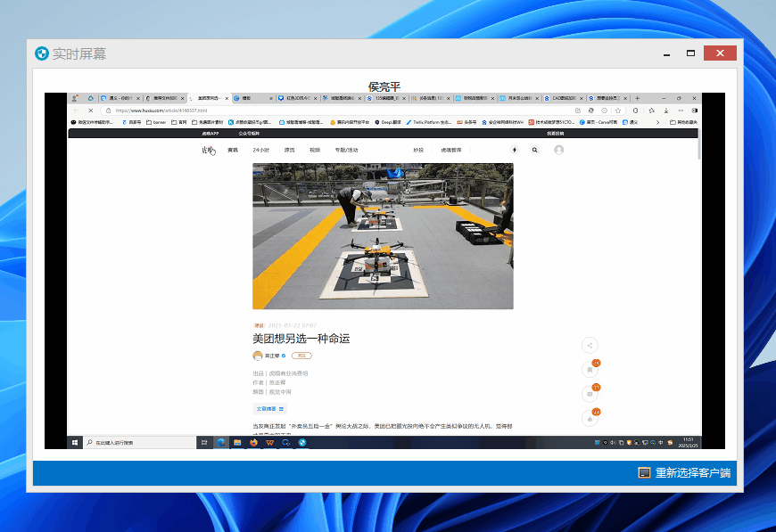Open the user avatar icon in site header
The height and width of the screenshot is (532, 776).
click(559, 150)
